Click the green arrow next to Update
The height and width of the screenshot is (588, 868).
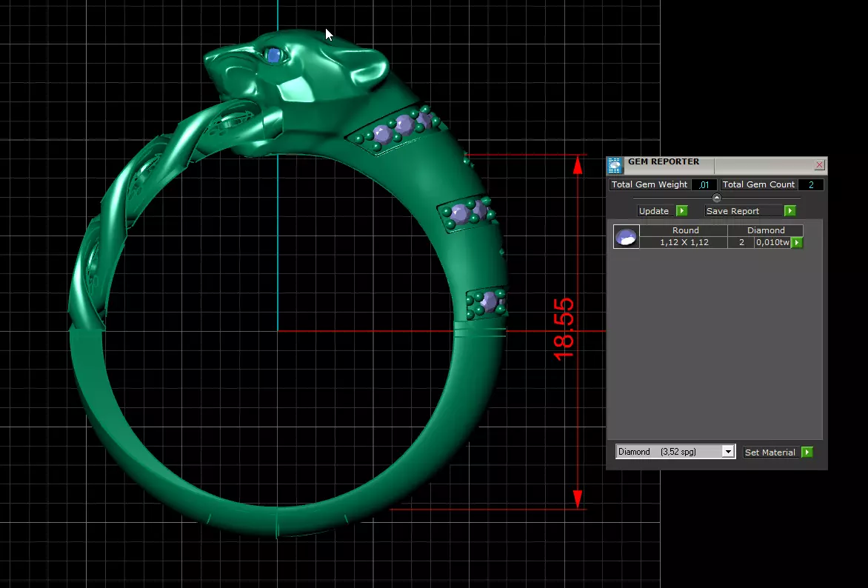tap(682, 211)
